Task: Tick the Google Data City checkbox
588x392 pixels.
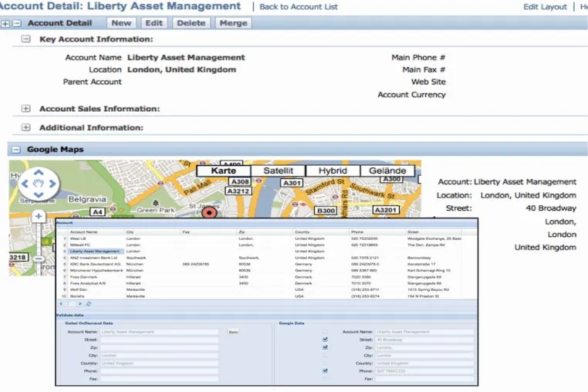Action: (325, 355)
